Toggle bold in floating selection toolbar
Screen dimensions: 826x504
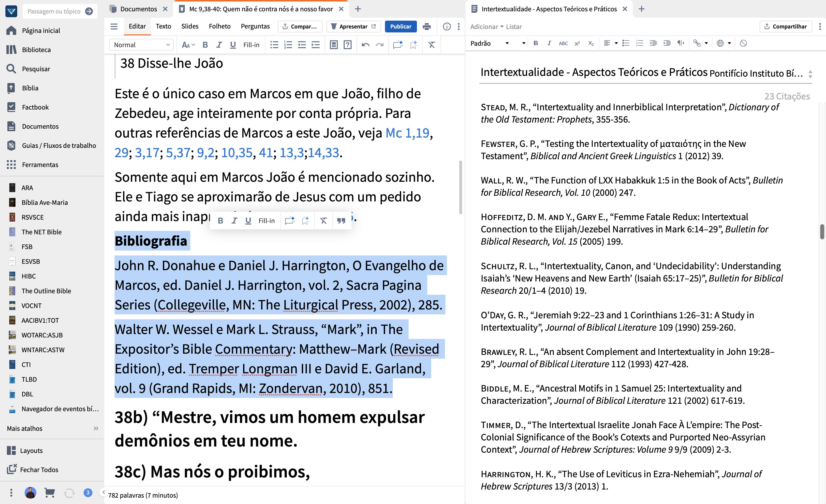coord(220,220)
